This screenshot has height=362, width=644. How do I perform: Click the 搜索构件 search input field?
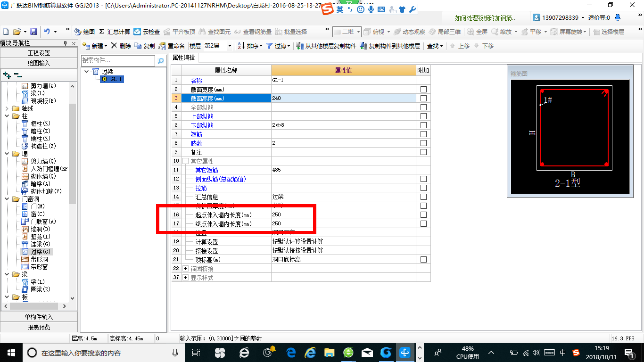tap(118, 60)
